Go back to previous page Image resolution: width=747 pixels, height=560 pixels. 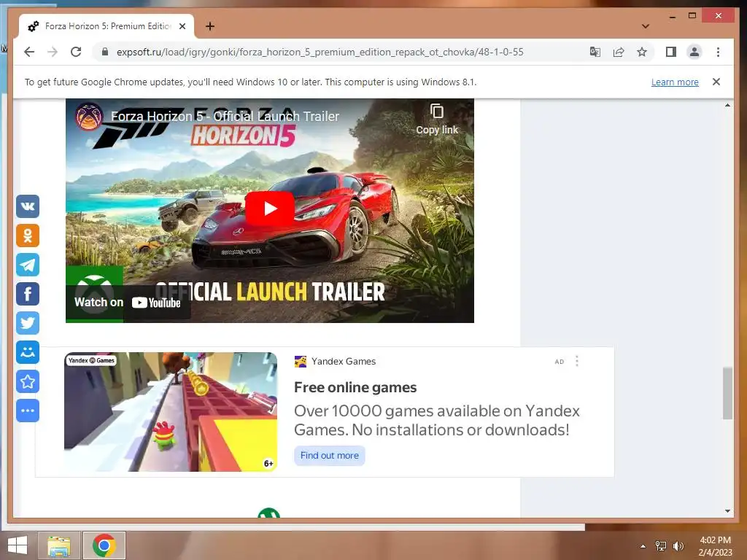29,52
